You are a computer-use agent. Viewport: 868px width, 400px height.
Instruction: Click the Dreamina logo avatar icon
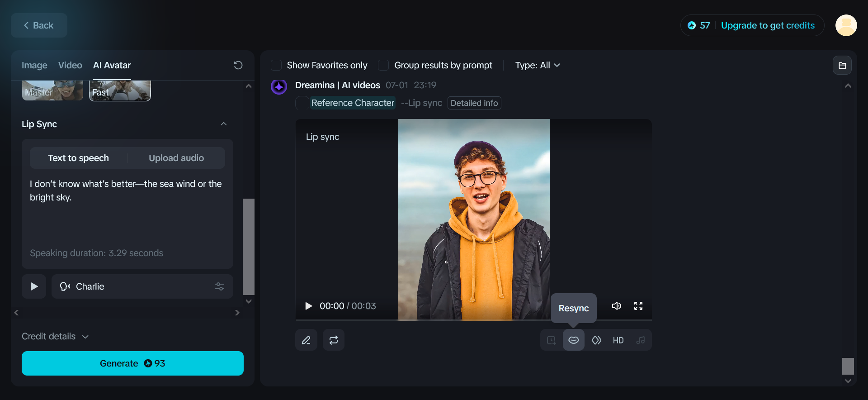[279, 86]
